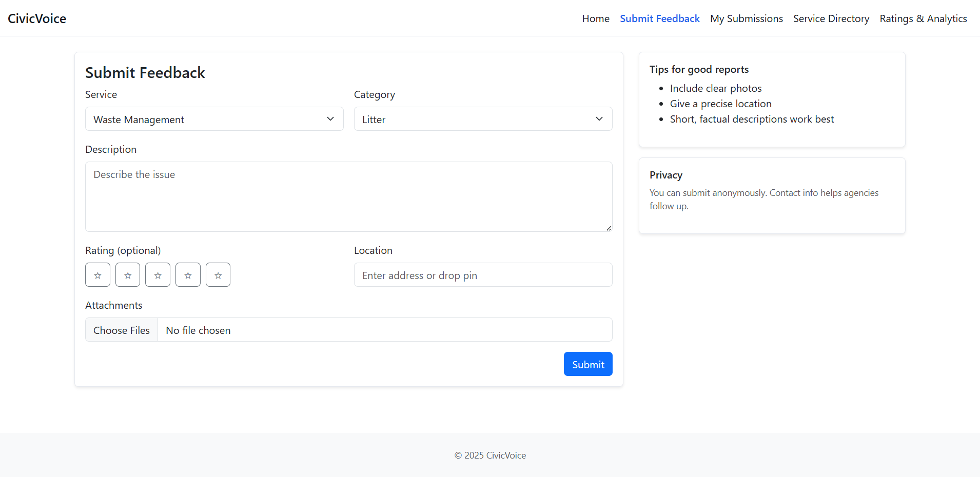Go to the Home page
980x477 pixels.
596,18
